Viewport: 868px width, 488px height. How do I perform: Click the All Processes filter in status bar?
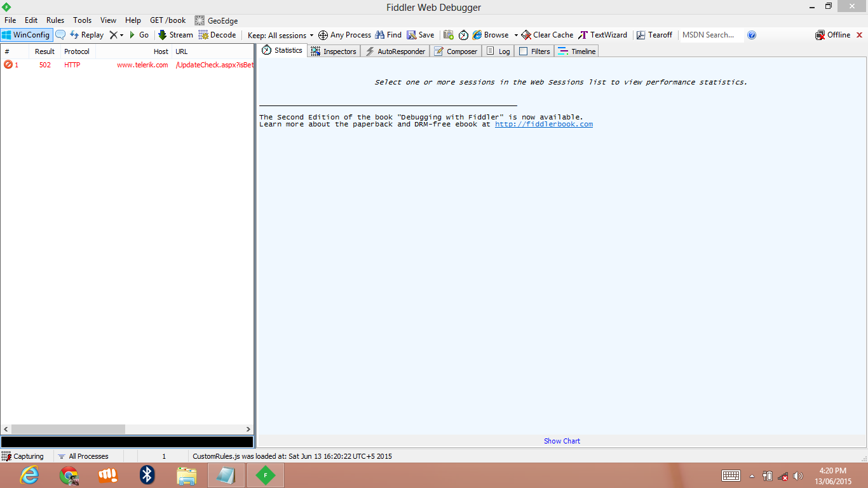point(83,456)
